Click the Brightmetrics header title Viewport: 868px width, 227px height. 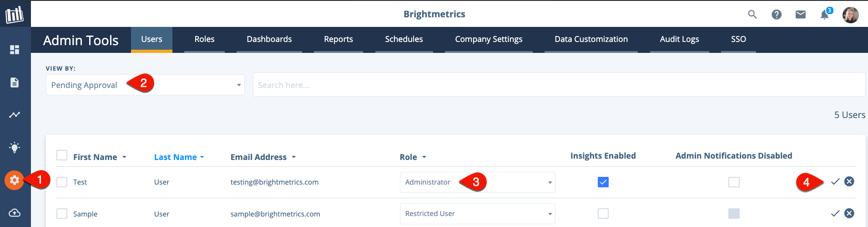click(x=434, y=14)
